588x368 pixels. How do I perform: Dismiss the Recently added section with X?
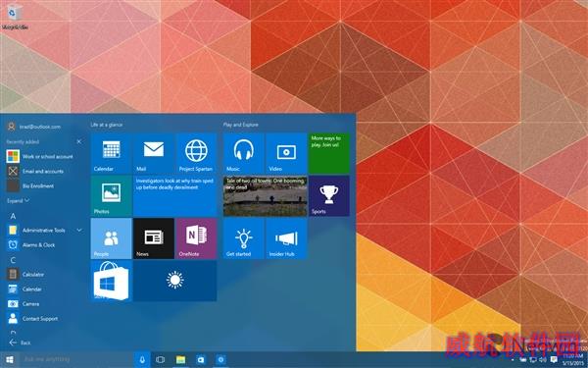point(79,141)
